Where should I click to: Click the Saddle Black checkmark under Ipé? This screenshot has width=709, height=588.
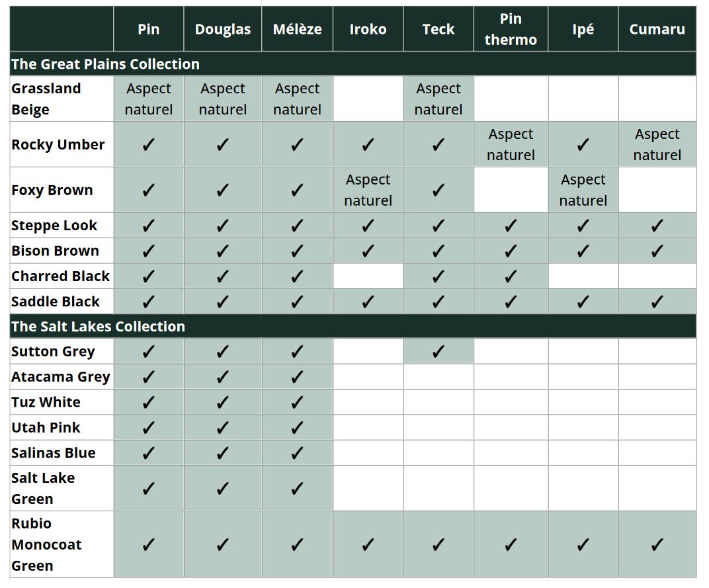coord(583,302)
